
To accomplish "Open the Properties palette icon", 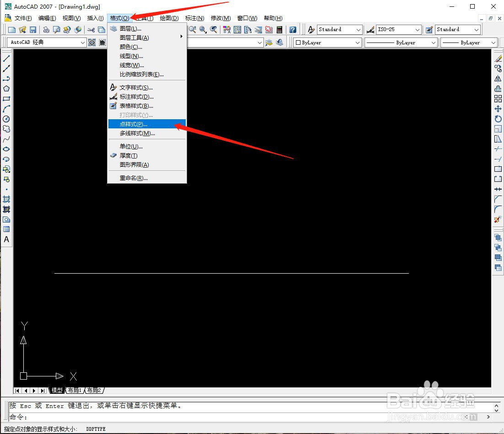I will [226, 30].
